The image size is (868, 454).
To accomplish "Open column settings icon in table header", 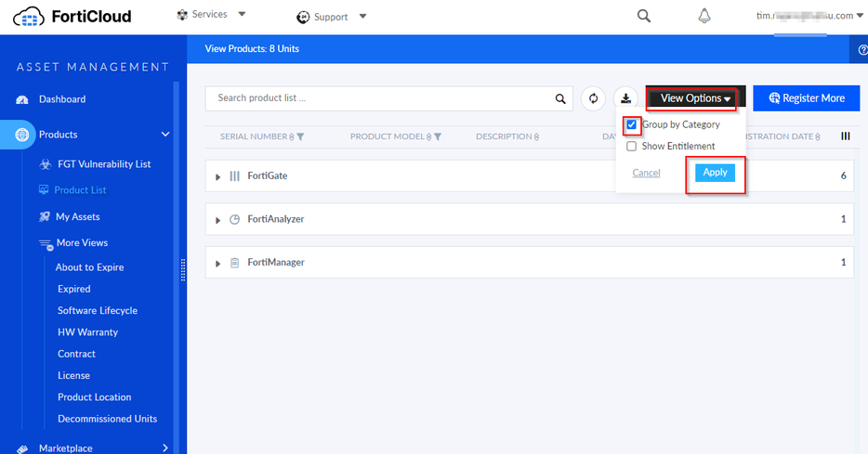I will (846, 136).
